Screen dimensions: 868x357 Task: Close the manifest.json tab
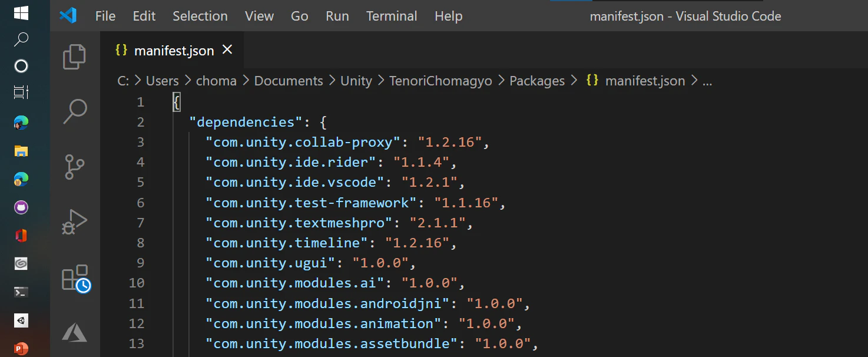(x=227, y=50)
